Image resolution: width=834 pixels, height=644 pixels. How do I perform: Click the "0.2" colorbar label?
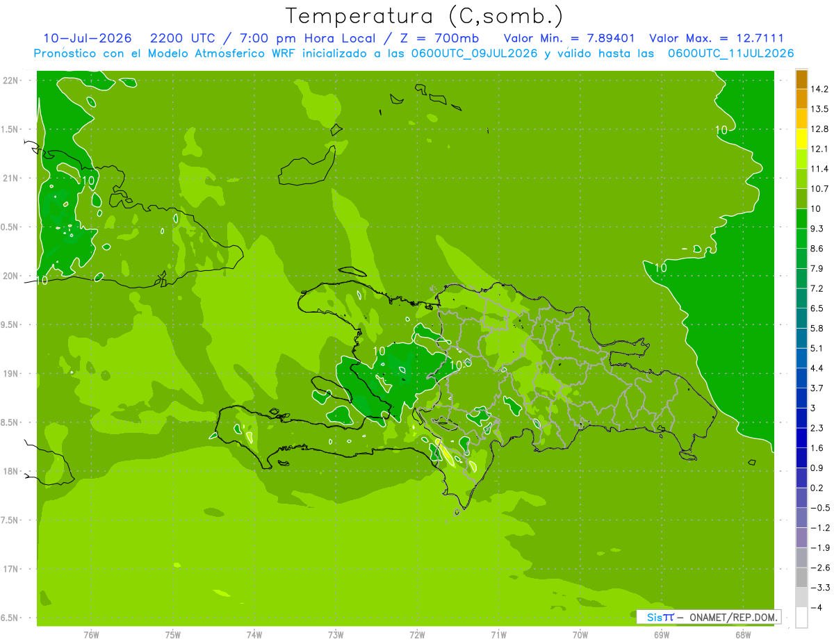click(817, 488)
